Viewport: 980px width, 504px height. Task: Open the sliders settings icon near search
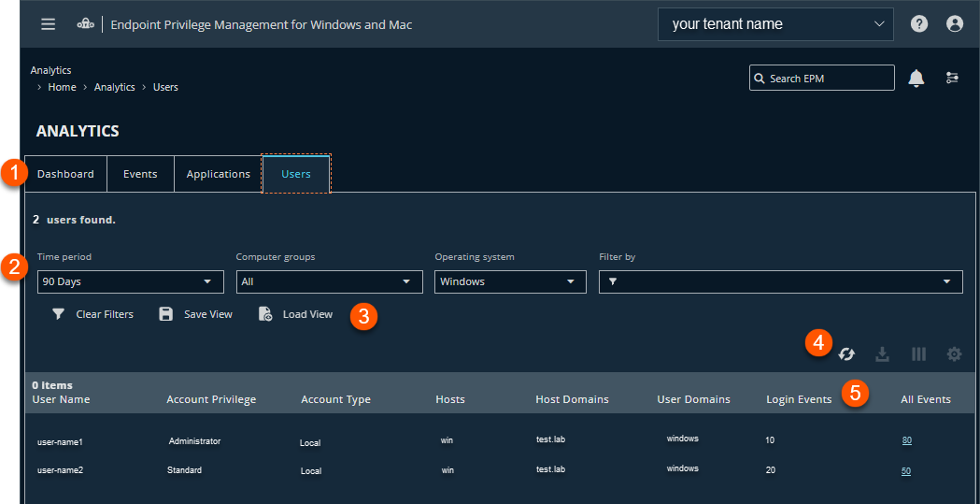click(952, 79)
